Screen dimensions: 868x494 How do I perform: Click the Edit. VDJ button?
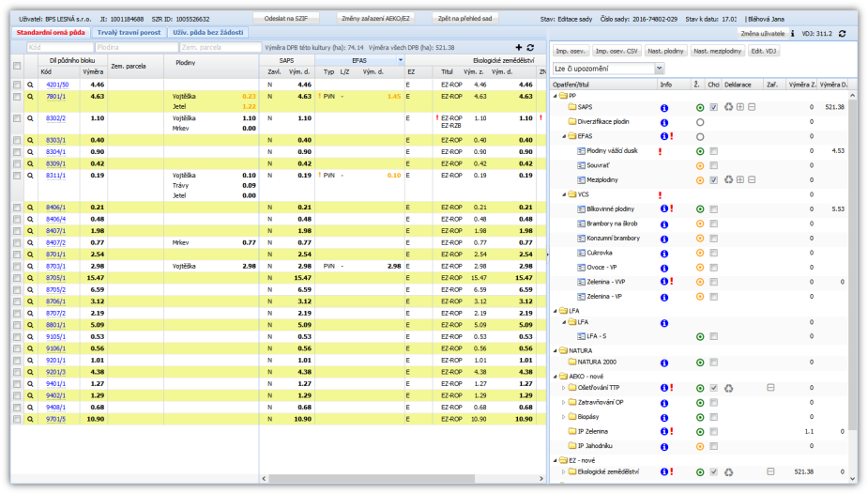click(x=764, y=51)
